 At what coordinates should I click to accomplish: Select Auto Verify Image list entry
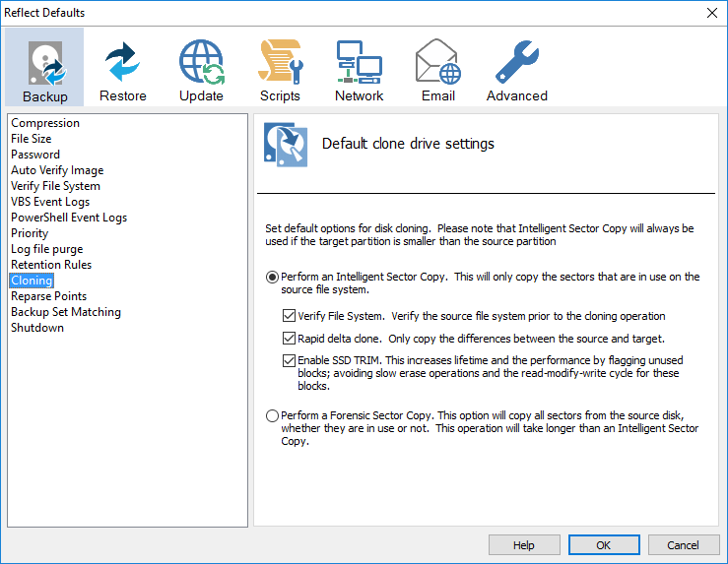point(57,170)
